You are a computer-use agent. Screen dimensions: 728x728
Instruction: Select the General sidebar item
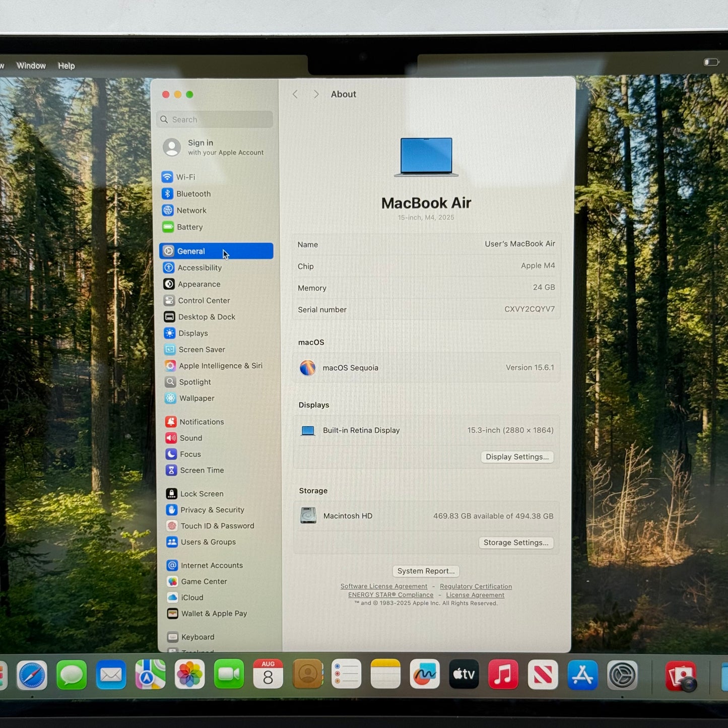(216, 251)
